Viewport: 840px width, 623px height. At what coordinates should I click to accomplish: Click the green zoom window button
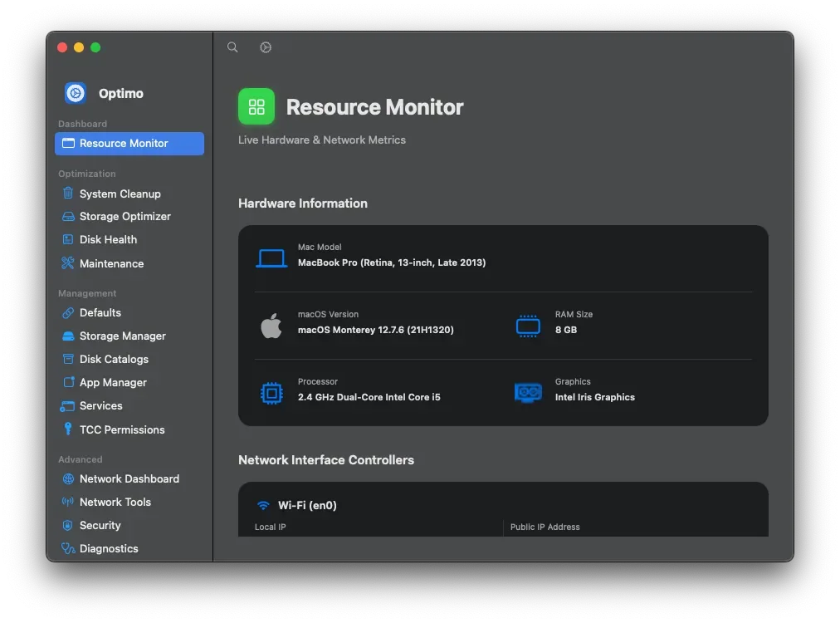(x=95, y=47)
